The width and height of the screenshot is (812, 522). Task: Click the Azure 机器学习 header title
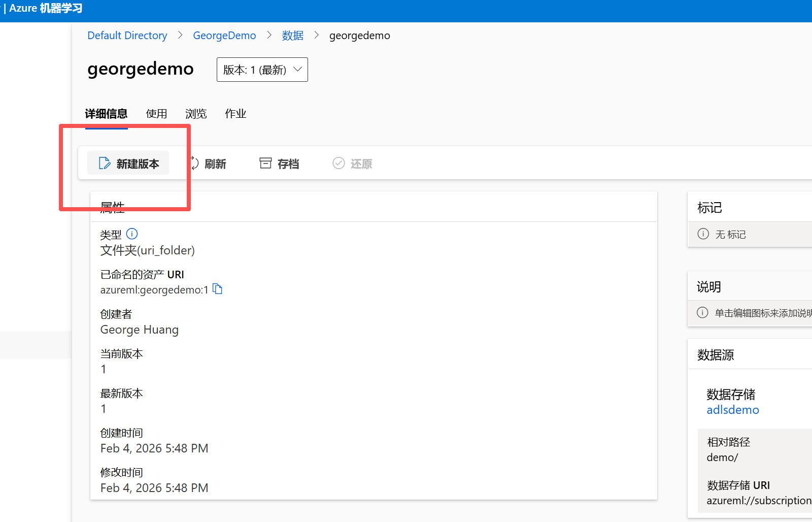[x=46, y=9]
